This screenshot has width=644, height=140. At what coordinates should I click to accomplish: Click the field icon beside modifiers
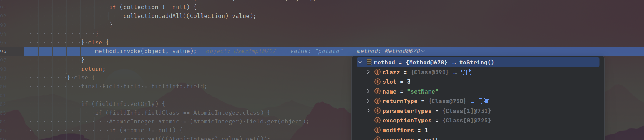378,130
